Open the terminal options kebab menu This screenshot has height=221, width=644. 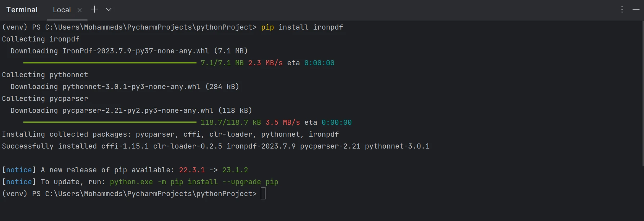622,10
